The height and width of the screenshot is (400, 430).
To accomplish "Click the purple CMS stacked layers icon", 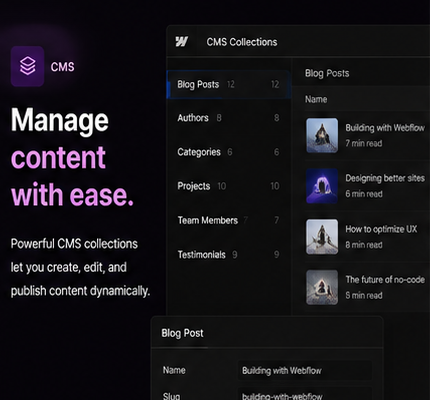I will pos(28,66).
